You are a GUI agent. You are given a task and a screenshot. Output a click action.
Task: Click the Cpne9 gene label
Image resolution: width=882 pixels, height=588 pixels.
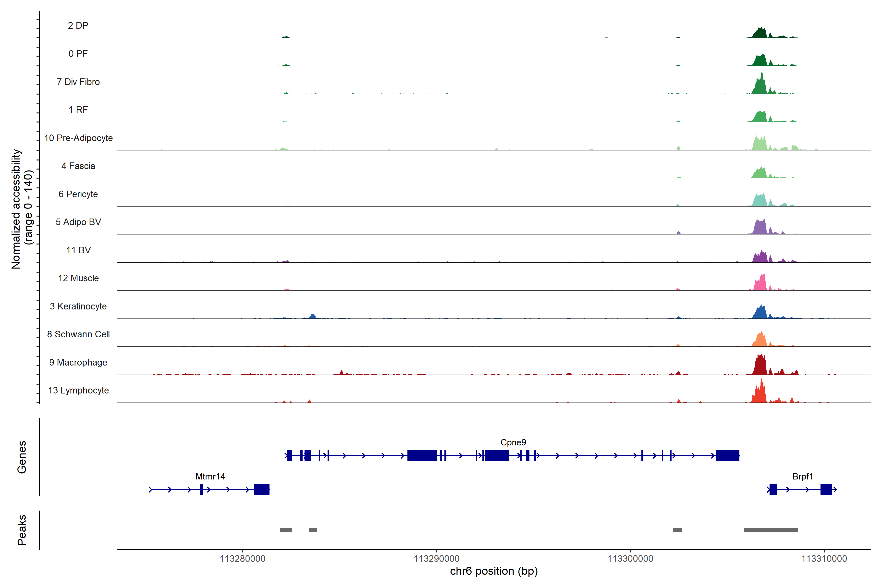tap(513, 442)
